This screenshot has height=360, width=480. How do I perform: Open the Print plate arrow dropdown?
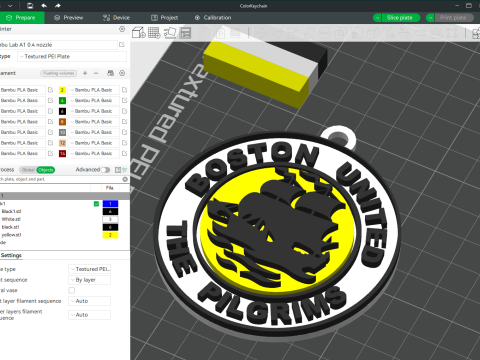click(x=430, y=18)
